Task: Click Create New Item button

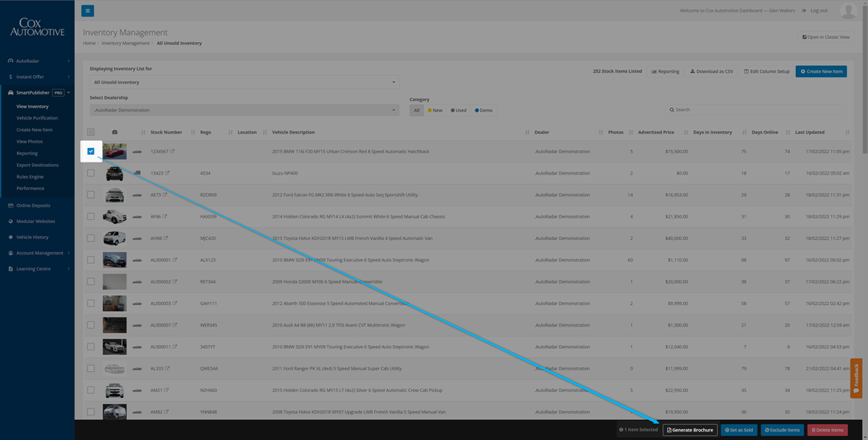Action: 821,71
